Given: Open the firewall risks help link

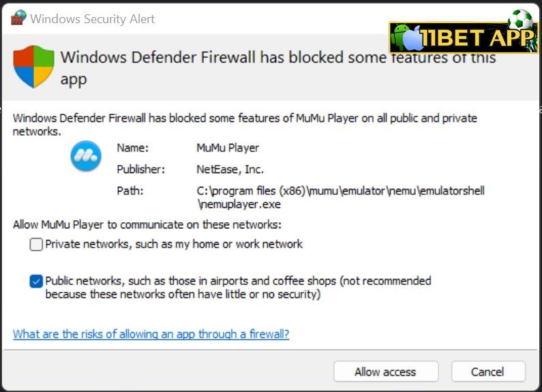Looking at the screenshot, I should tap(151, 334).
